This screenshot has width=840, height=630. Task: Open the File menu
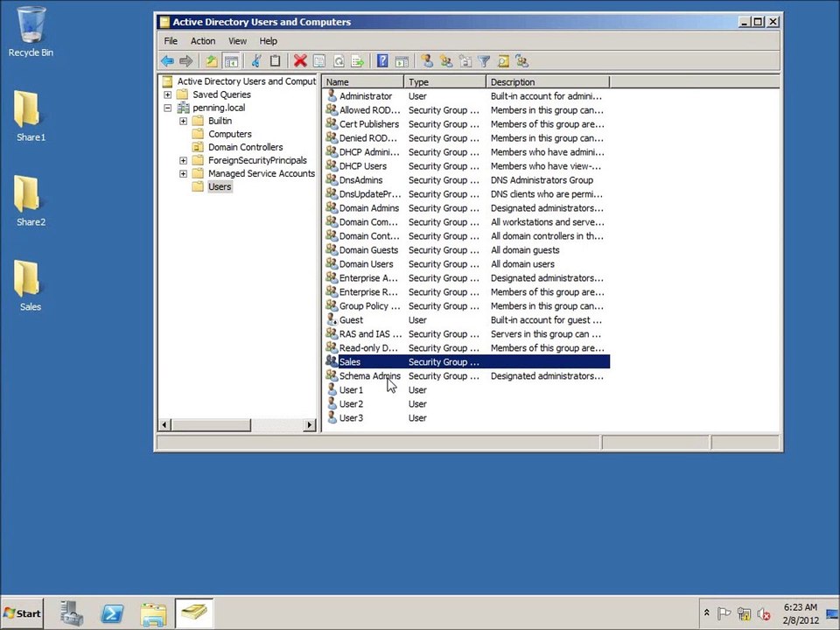click(171, 41)
